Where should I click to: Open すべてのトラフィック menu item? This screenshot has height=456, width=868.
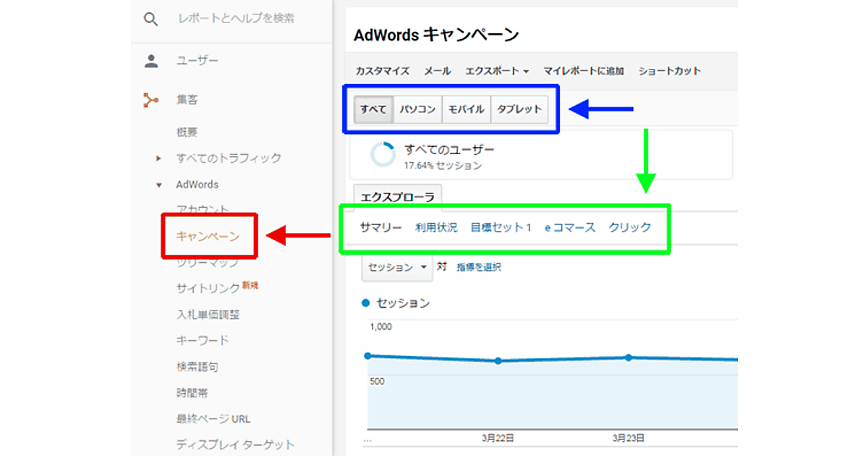click(x=229, y=158)
